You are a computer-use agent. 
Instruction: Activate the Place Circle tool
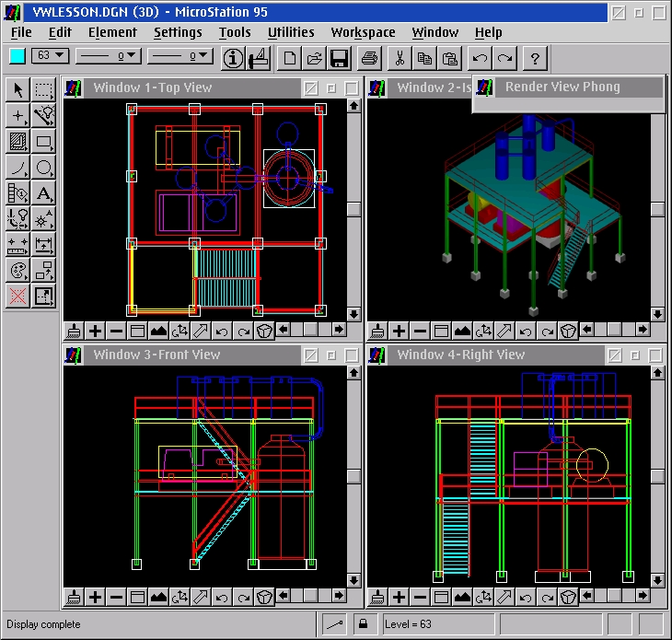click(x=43, y=168)
